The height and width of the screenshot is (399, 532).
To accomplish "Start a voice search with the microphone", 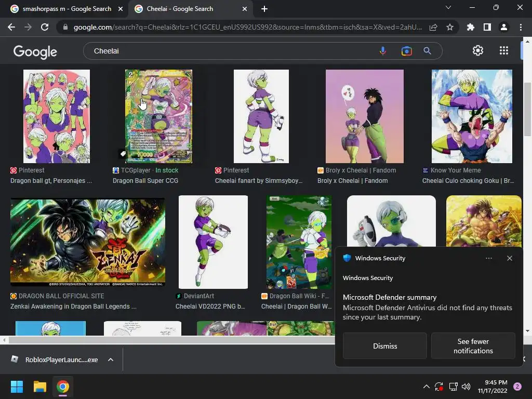I will click(383, 51).
